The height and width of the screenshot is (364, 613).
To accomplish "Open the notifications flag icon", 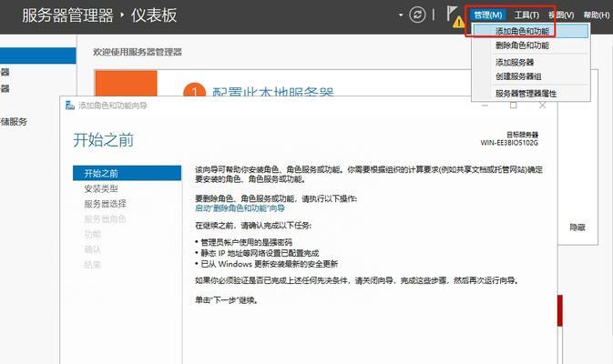I will (453, 14).
